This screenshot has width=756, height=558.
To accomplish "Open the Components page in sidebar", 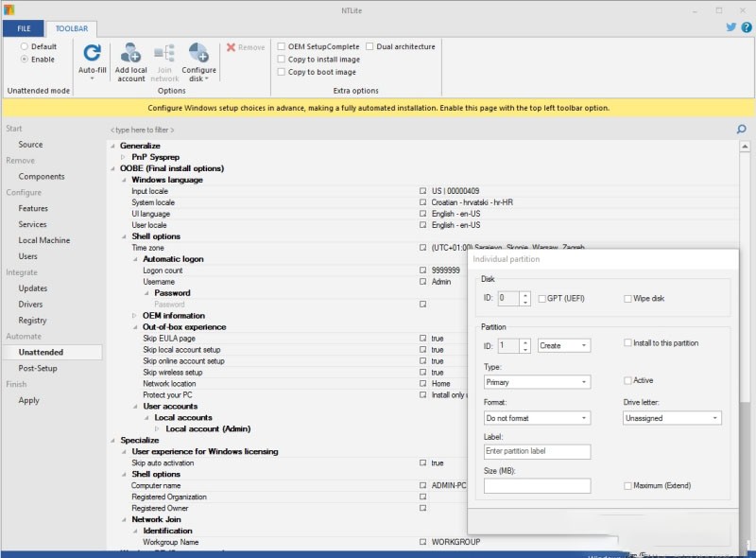I will (42, 176).
